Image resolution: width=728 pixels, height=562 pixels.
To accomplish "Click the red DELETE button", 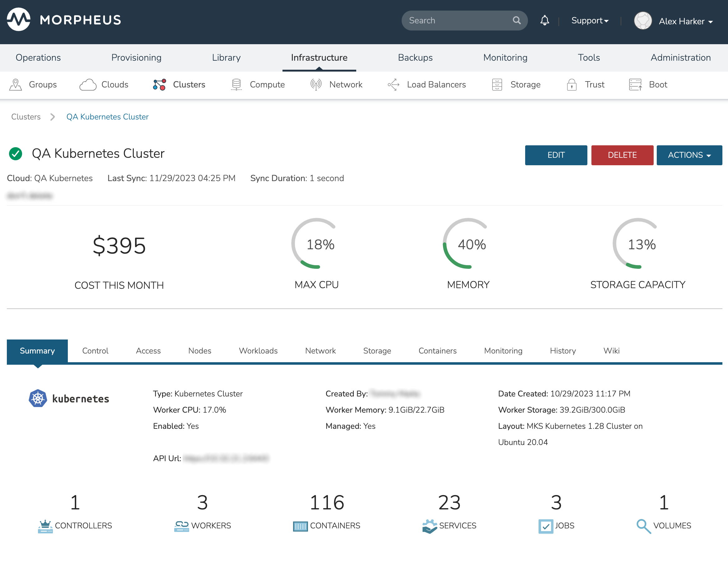I will point(622,155).
